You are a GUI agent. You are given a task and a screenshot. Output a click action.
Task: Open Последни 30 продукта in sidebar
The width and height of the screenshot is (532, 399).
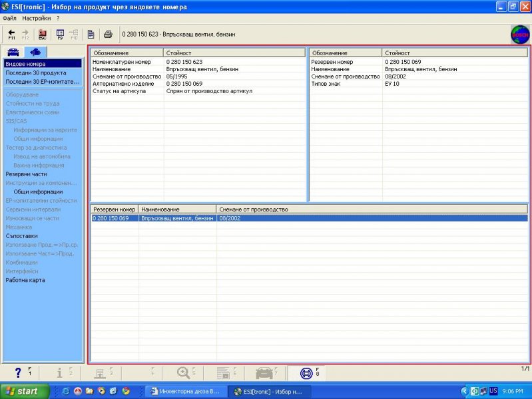coord(35,72)
